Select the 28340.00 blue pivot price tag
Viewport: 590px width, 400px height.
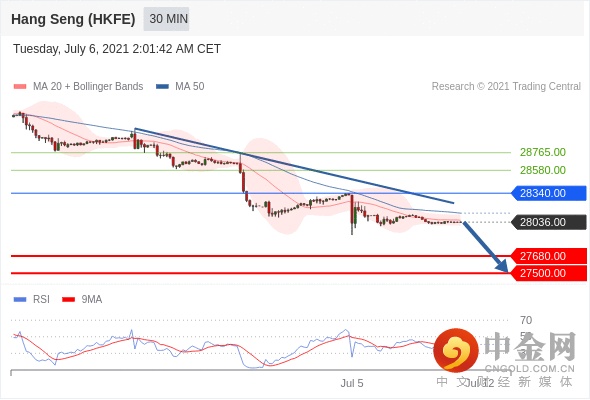click(549, 193)
